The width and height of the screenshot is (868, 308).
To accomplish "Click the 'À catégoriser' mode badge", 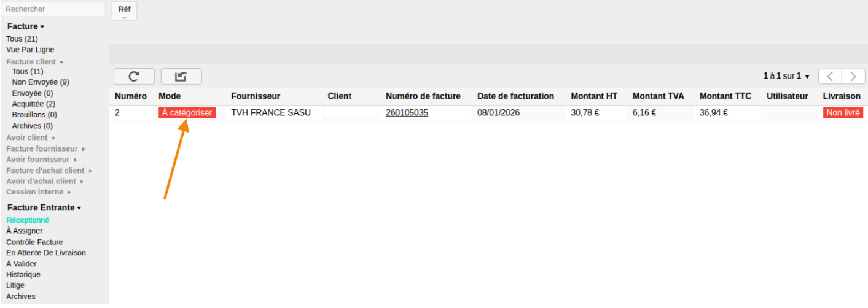I will [x=187, y=113].
